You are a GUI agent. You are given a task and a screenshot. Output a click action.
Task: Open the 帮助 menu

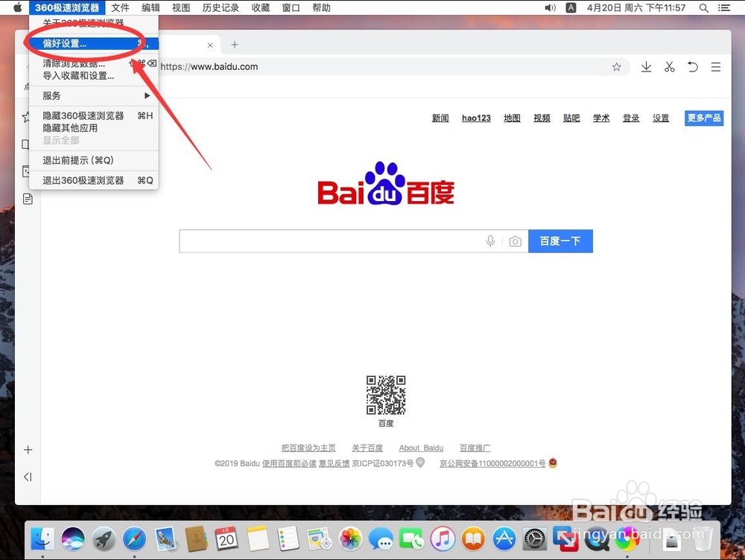tap(321, 7)
